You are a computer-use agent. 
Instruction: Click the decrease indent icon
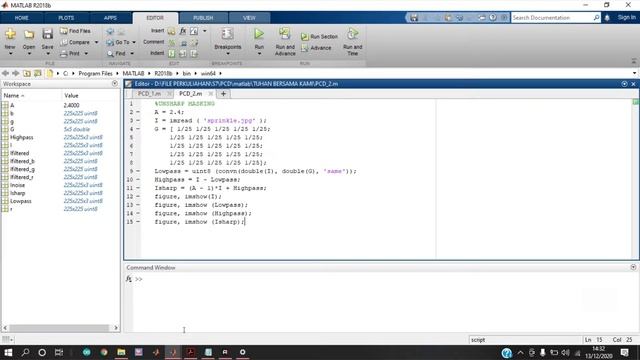point(194,53)
